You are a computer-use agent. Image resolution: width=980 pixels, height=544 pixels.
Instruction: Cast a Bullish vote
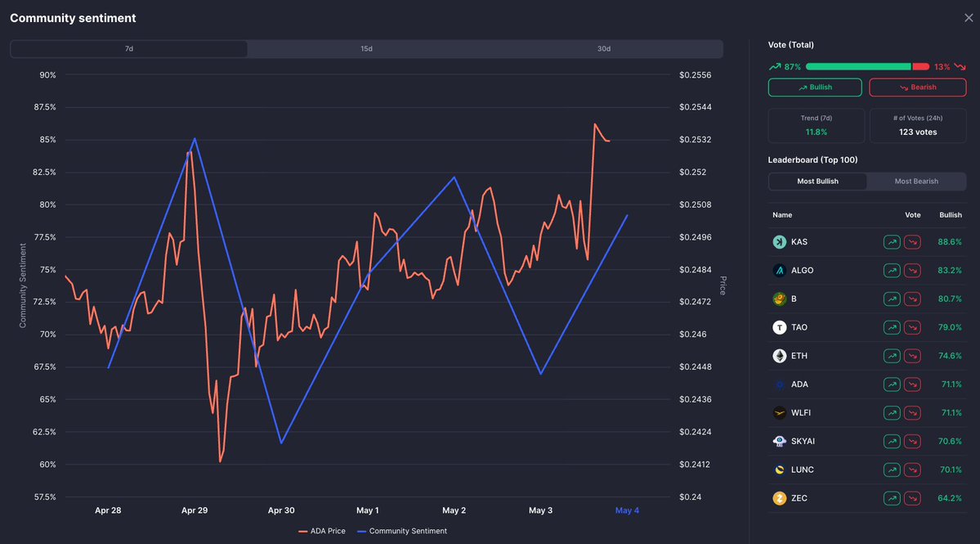815,88
